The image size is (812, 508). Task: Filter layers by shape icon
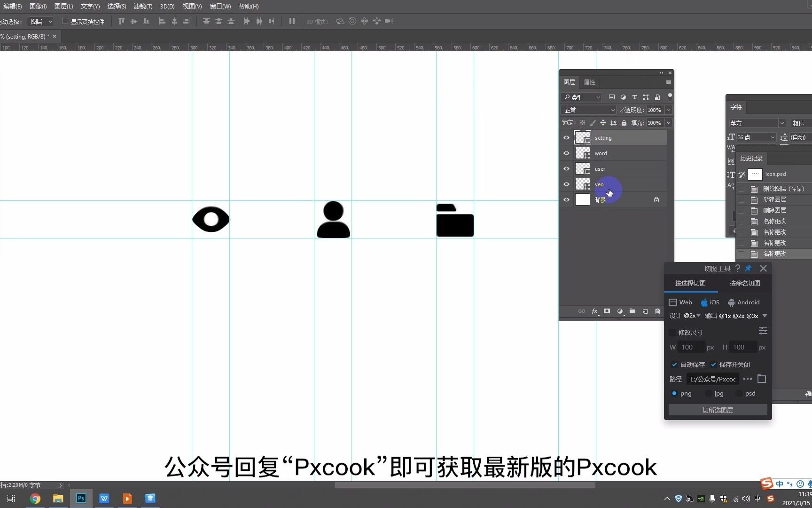tap(646, 97)
